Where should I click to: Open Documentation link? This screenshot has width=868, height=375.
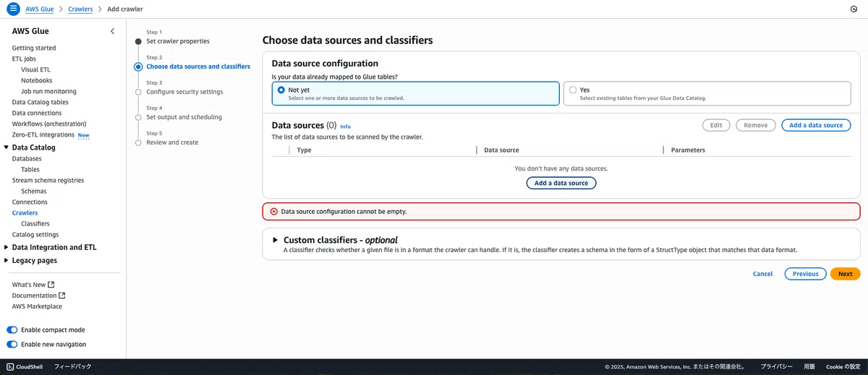(x=34, y=296)
